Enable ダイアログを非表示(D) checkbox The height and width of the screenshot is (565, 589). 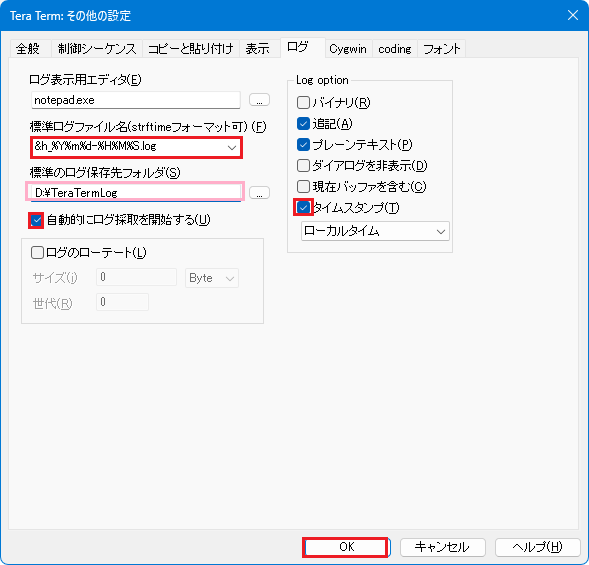[303, 166]
